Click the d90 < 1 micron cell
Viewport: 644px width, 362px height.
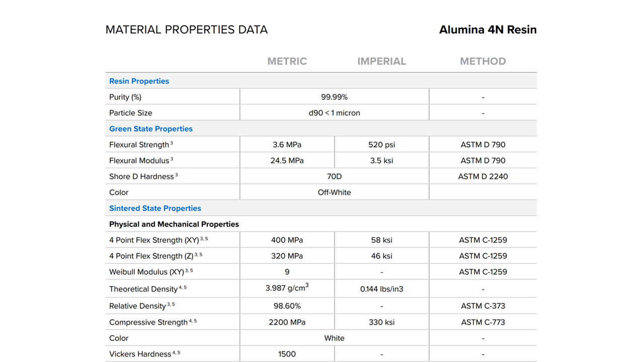point(334,113)
